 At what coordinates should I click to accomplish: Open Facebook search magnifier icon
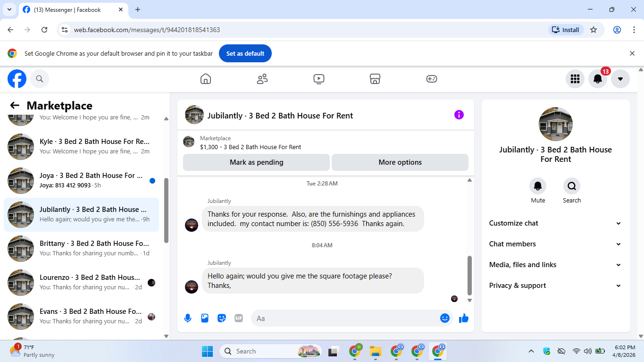tap(40, 79)
